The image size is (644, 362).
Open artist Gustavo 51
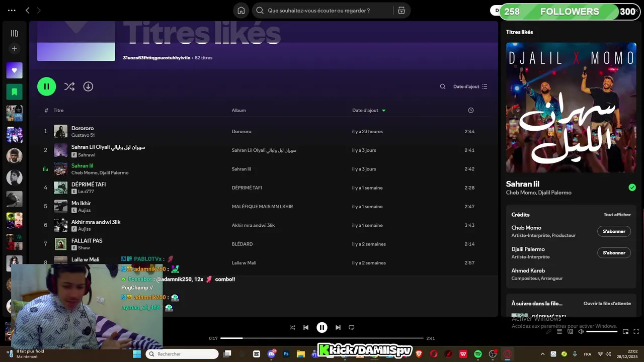[x=83, y=135]
